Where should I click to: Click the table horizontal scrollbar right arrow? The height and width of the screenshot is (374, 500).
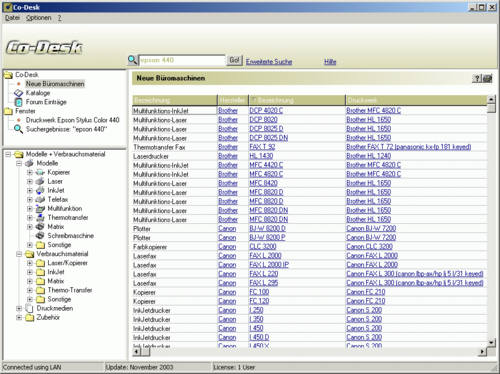pyautogui.click(x=482, y=351)
